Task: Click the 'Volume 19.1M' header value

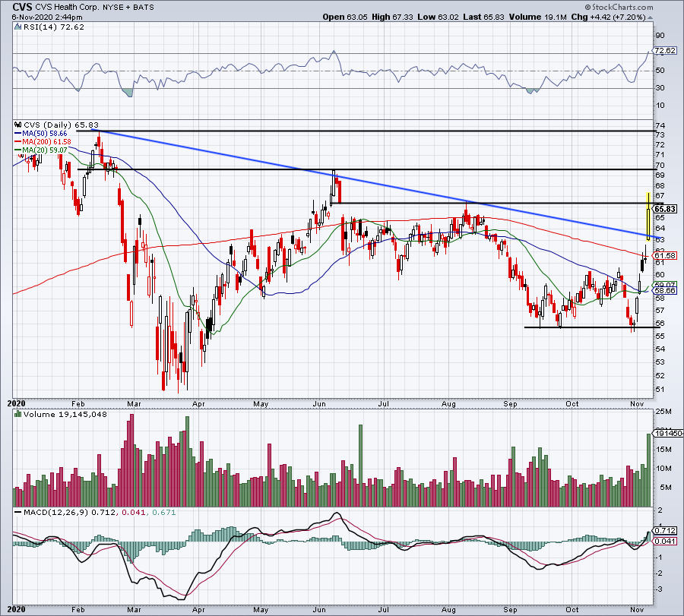Action: 537,17
